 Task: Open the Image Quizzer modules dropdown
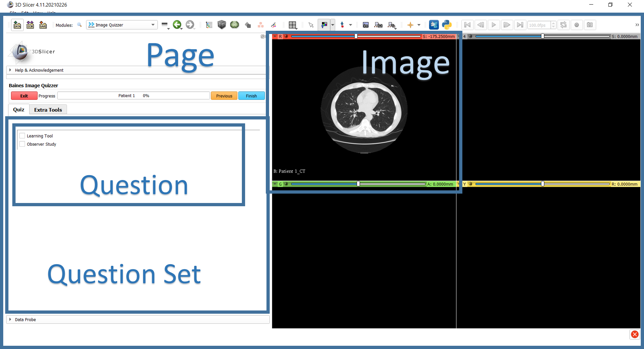point(122,25)
